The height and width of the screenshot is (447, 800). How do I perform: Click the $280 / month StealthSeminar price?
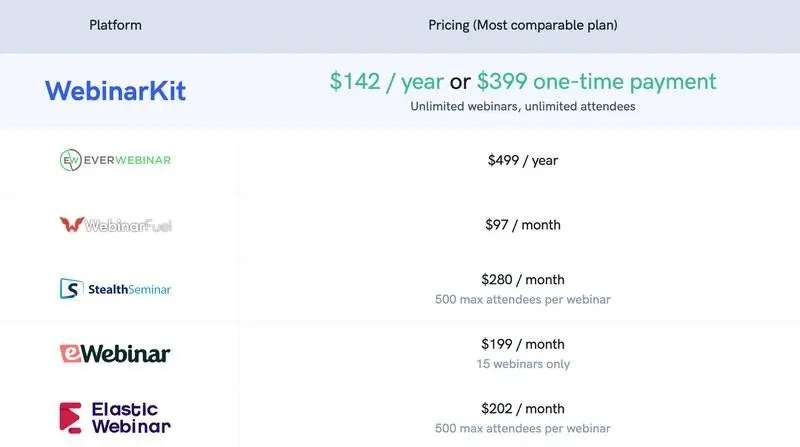(x=524, y=280)
